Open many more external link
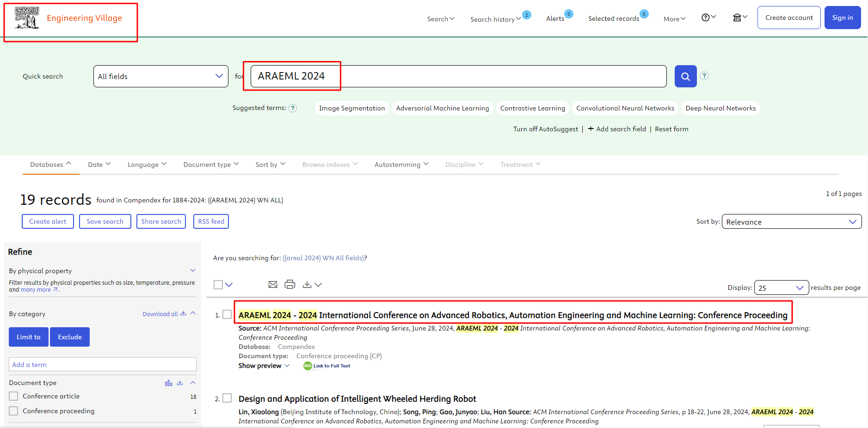 [x=39, y=290]
